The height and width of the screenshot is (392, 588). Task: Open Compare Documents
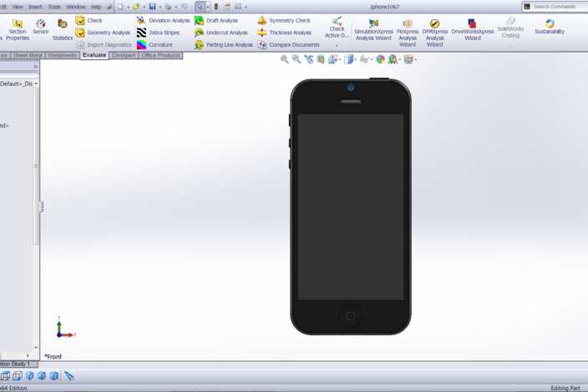pyautogui.click(x=289, y=44)
